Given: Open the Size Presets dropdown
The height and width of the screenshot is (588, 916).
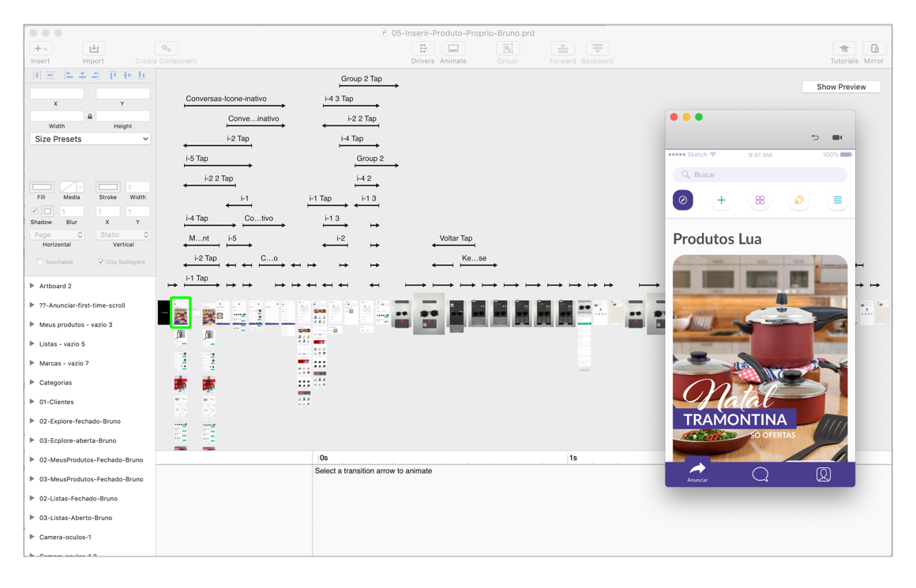Looking at the screenshot, I should (90, 139).
